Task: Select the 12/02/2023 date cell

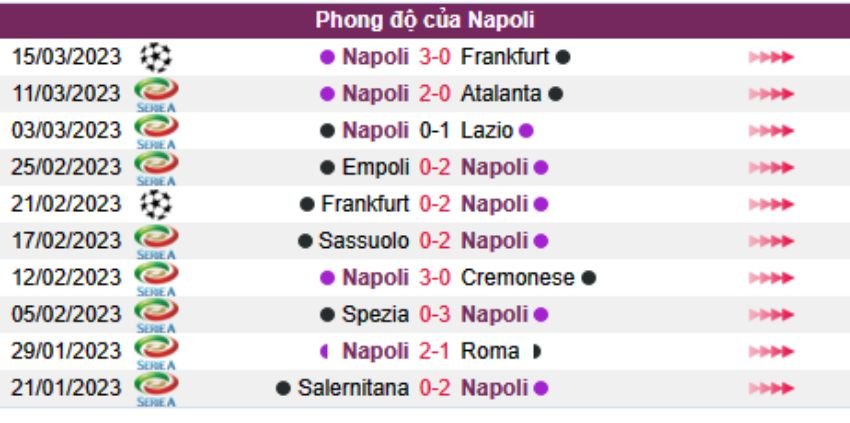Action: click(66, 278)
